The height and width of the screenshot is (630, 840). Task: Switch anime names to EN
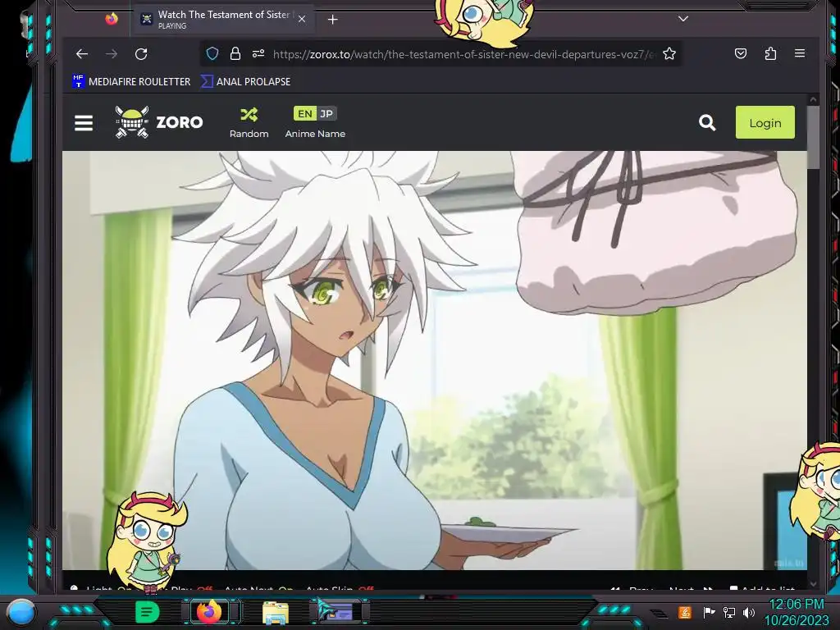click(x=305, y=113)
